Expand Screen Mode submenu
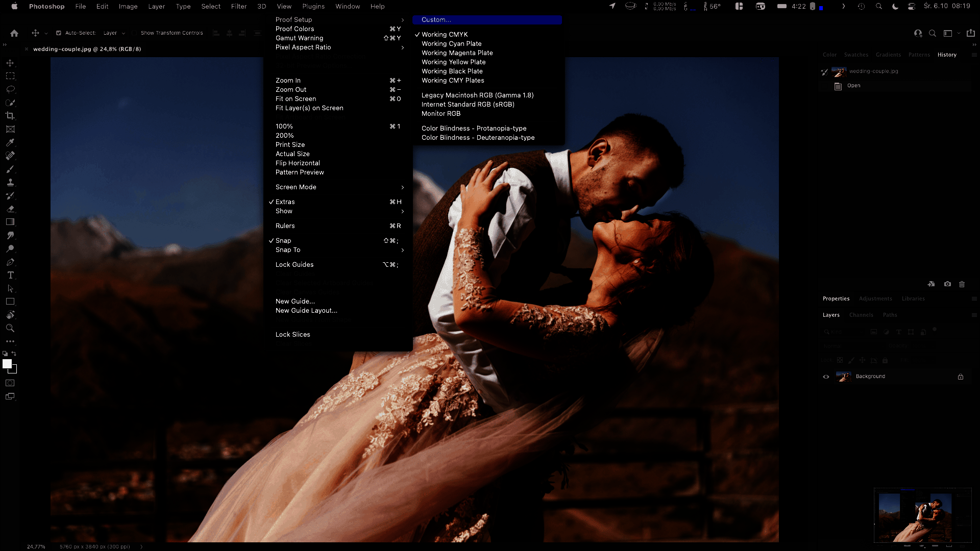This screenshot has height=551, width=980. [x=338, y=187]
